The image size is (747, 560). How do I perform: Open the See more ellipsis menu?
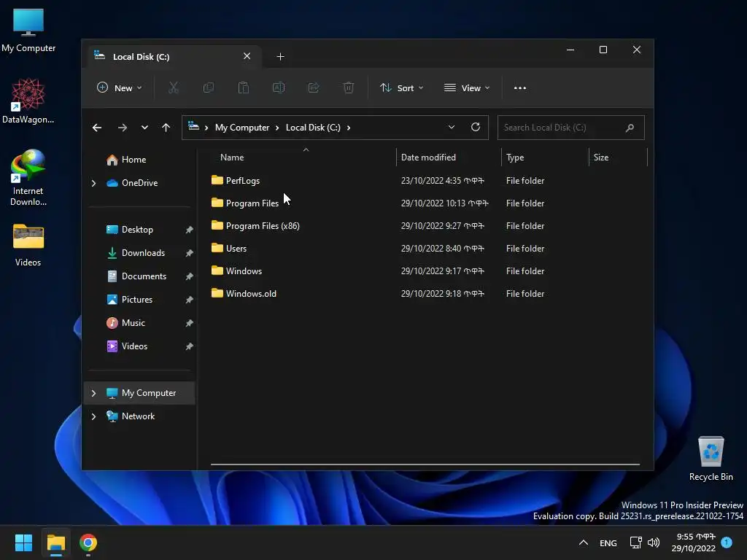[519, 88]
